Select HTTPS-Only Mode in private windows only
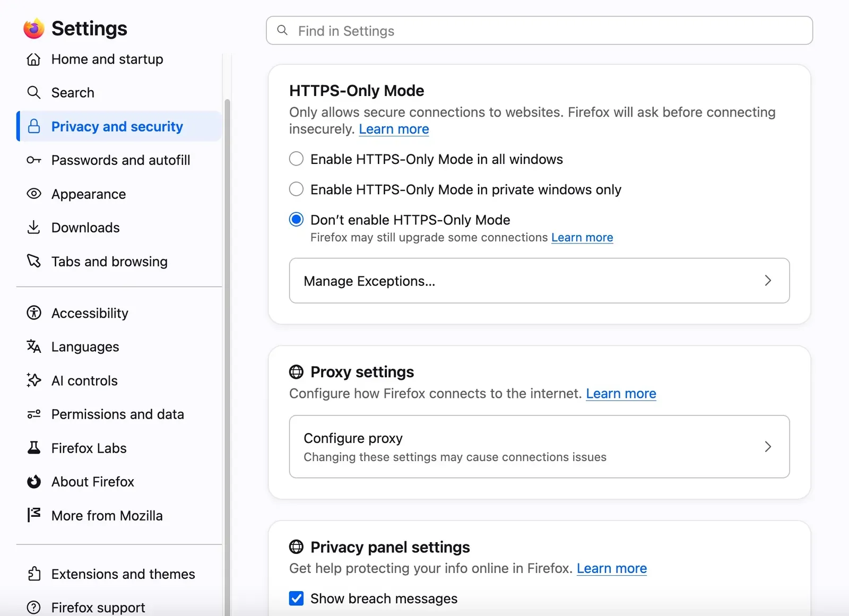This screenshot has width=849, height=616. pyautogui.click(x=296, y=189)
